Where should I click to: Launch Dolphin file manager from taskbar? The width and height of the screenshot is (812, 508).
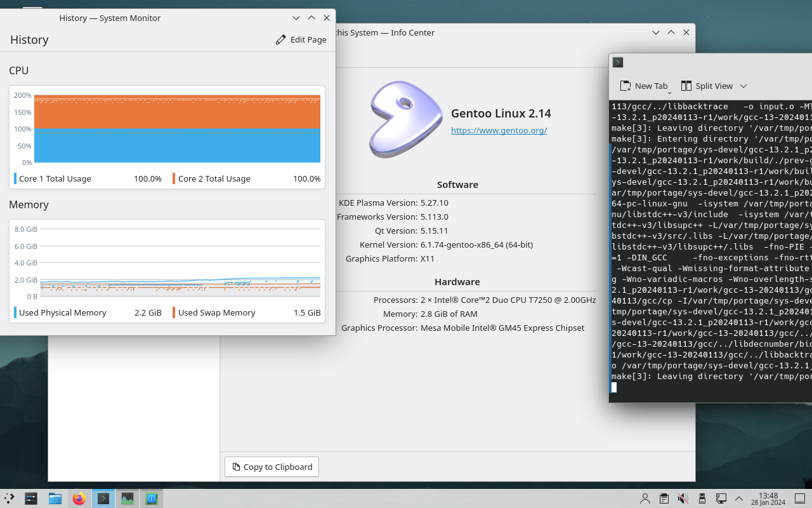(55, 498)
